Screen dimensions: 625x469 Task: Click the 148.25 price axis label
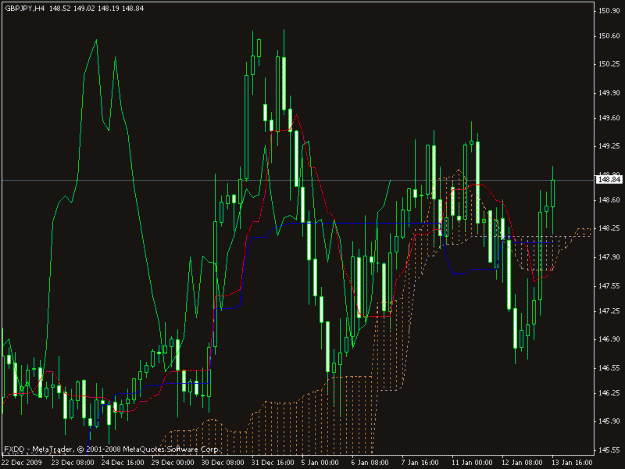(x=609, y=229)
